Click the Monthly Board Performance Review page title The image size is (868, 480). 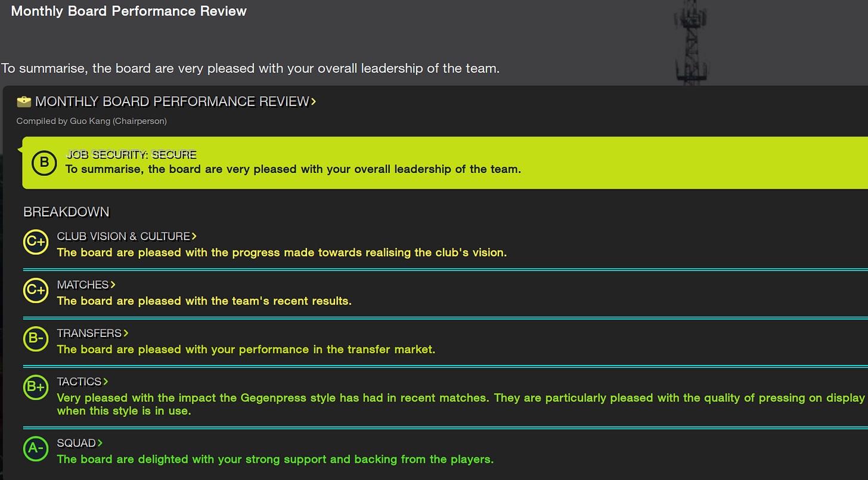pos(129,11)
